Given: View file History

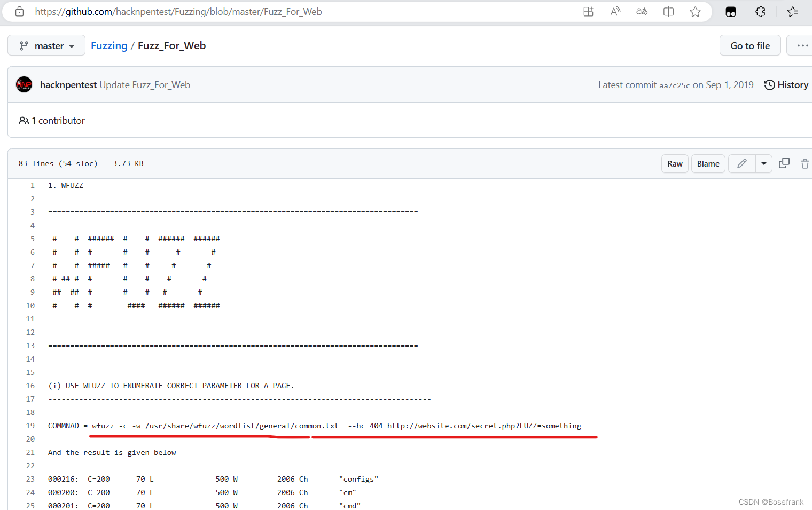Looking at the screenshot, I should pos(786,85).
